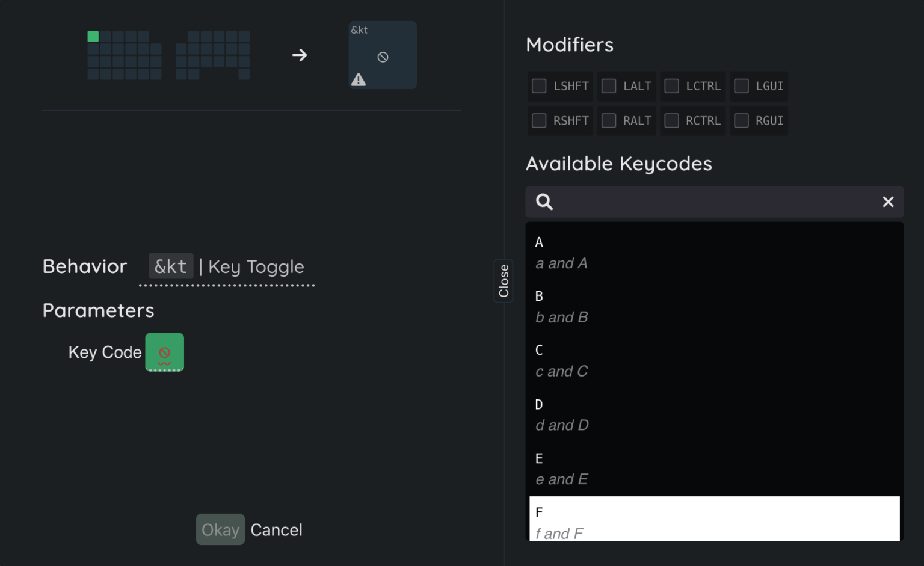
Task: Click the right arrow next to the keyboard layout
Action: 300,55
